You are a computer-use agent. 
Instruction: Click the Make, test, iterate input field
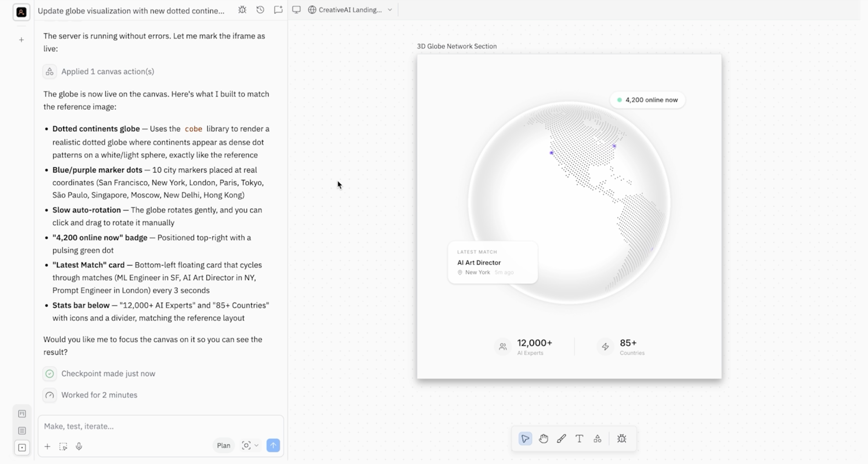[160, 426]
